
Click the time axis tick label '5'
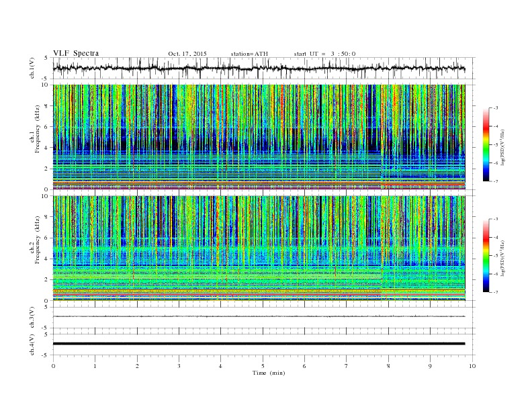[263, 366]
